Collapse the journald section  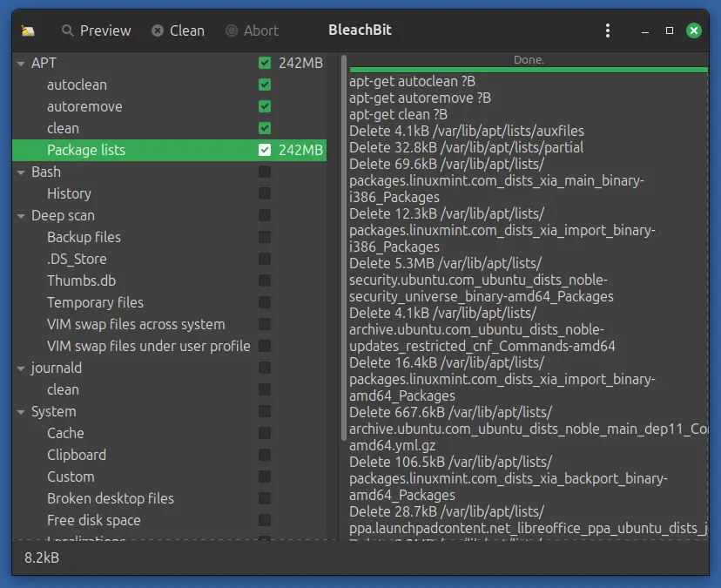tap(19, 368)
